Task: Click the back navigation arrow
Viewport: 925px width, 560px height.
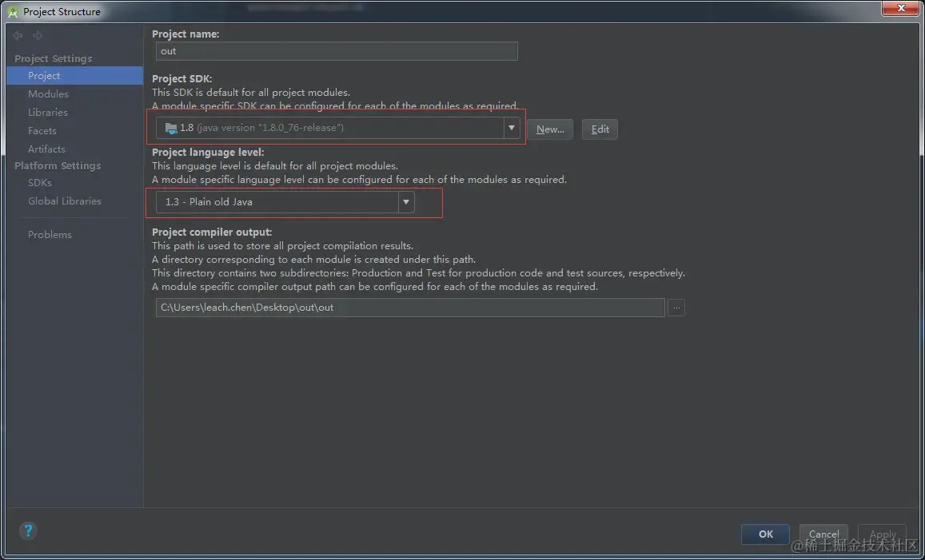Action: pos(18,36)
